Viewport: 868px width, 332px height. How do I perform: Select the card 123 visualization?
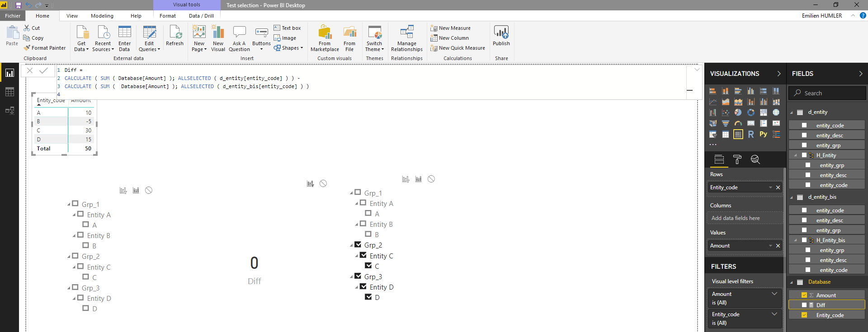click(x=750, y=123)
